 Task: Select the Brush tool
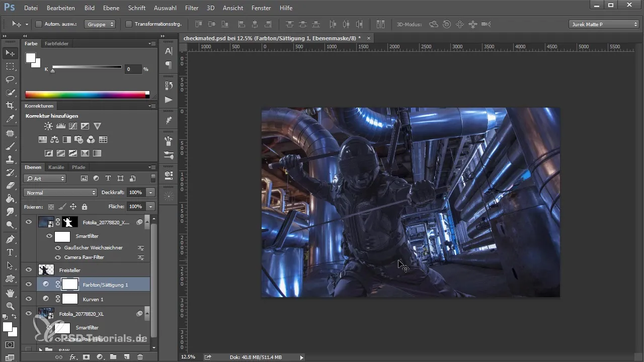pyautogui.click(x=10, y=146)
